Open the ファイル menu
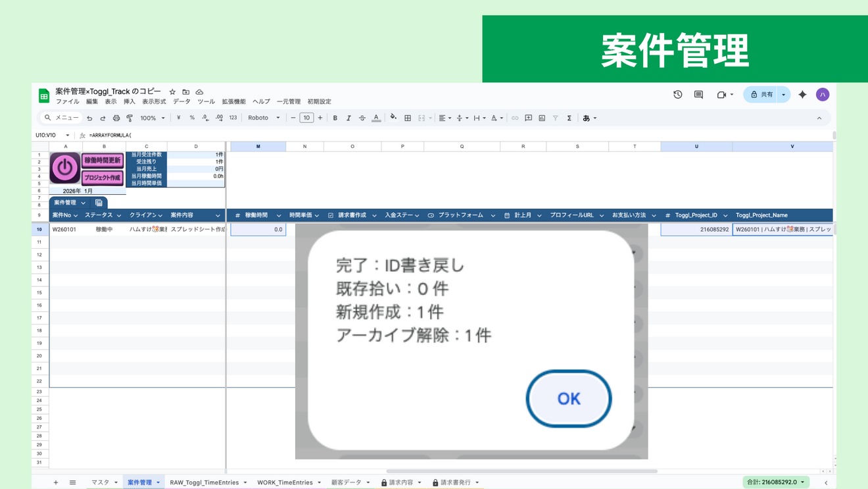The width and height of the screenshot is (868, 489). point(67,102)
